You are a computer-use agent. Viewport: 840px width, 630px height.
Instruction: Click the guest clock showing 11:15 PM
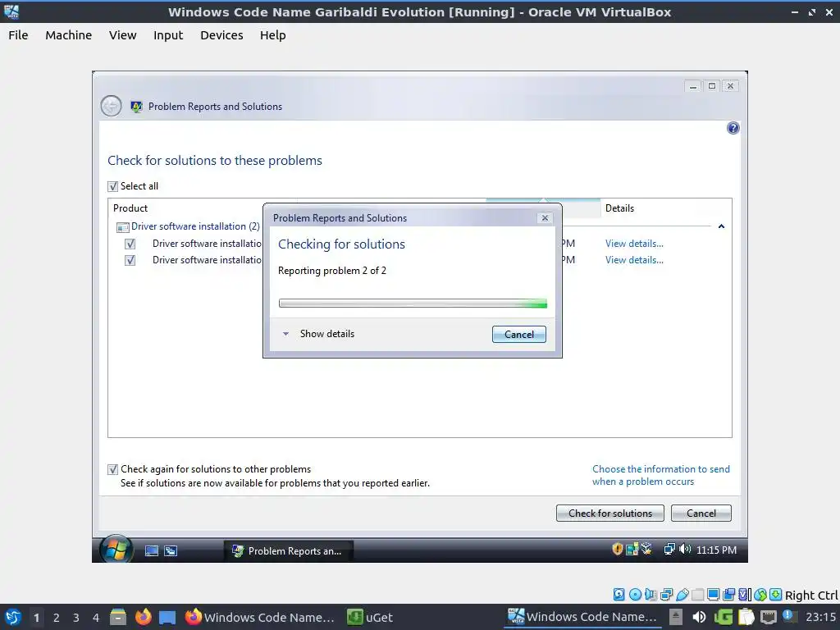click(x=716, y=550)
